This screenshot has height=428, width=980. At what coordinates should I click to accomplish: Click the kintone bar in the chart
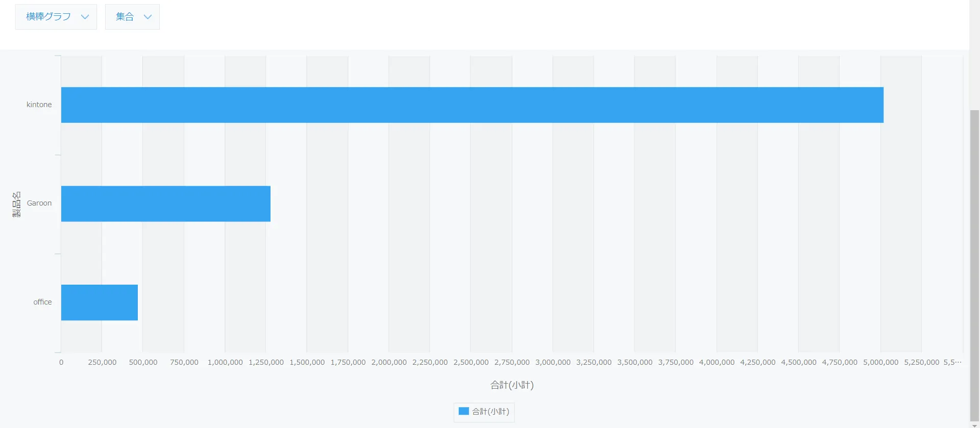coord(472,105)
